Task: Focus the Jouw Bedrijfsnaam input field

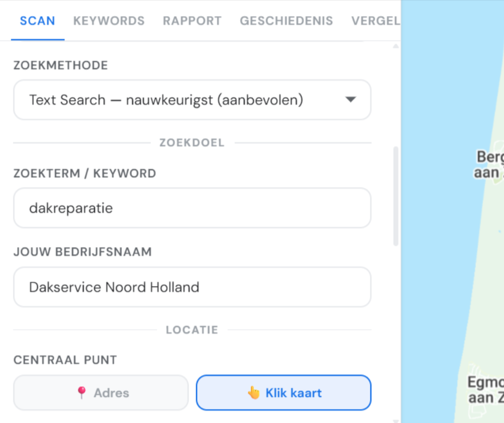Action: [192, 287]
